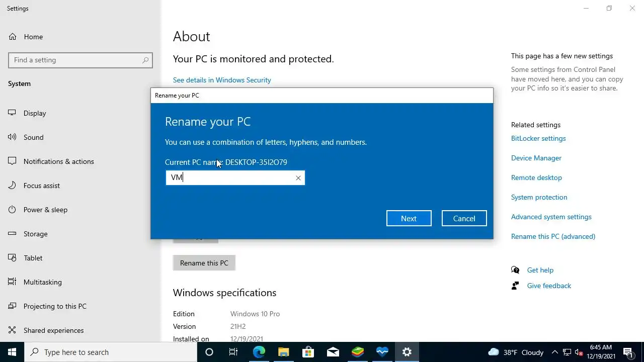The width and height of the screenshot is (644, 362).
Task: Click the Get help icon
Action: [x=515, y=270]
